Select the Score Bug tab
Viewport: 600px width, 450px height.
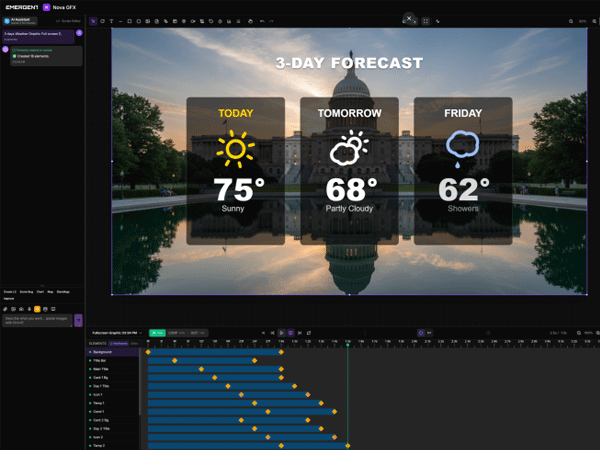click(25, 291)
